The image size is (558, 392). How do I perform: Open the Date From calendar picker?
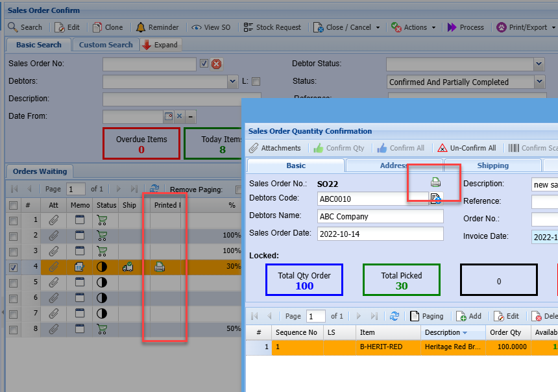(168, 116)
